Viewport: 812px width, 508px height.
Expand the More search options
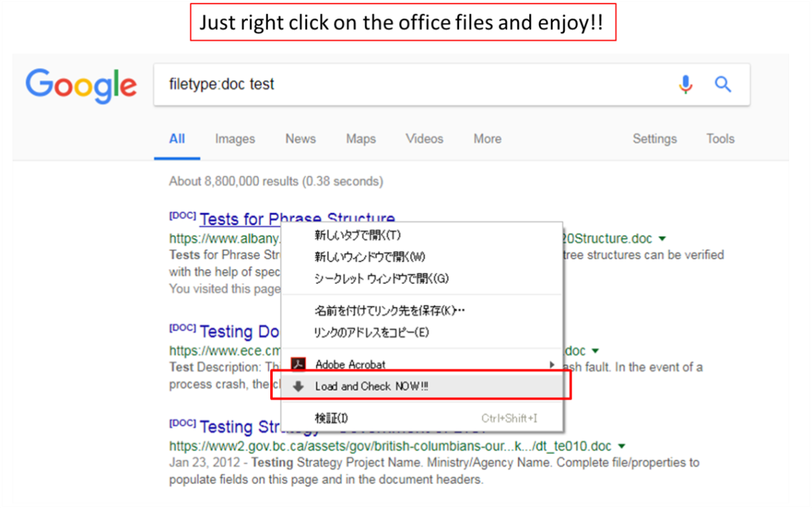tap(487, 139)
